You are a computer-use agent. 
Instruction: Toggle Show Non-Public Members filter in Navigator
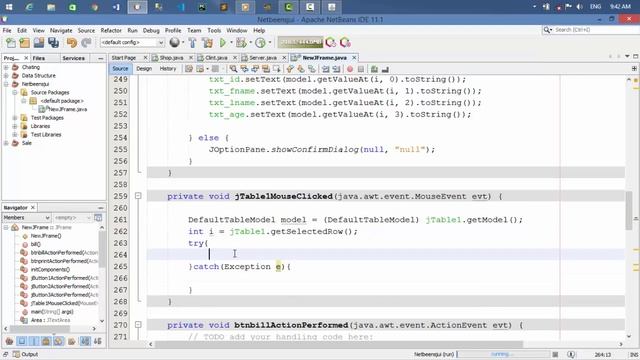[46, 341]
